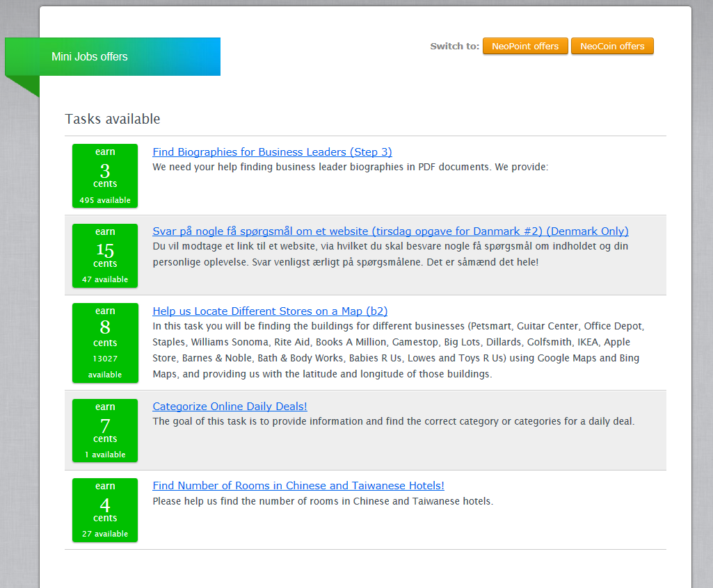Select the 'earn 4 cents' green tile
Screen dimensions: 713x588
click(105, 510)
